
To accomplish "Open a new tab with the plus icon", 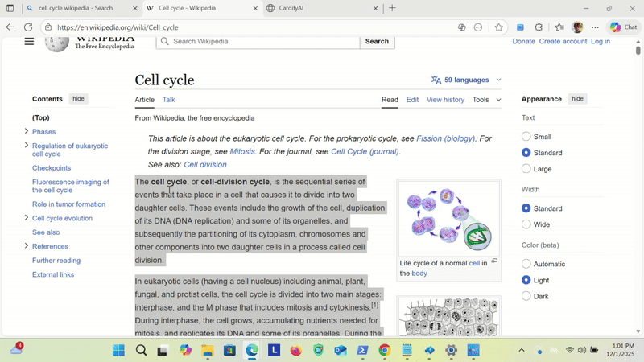I will tap(392, 8).
